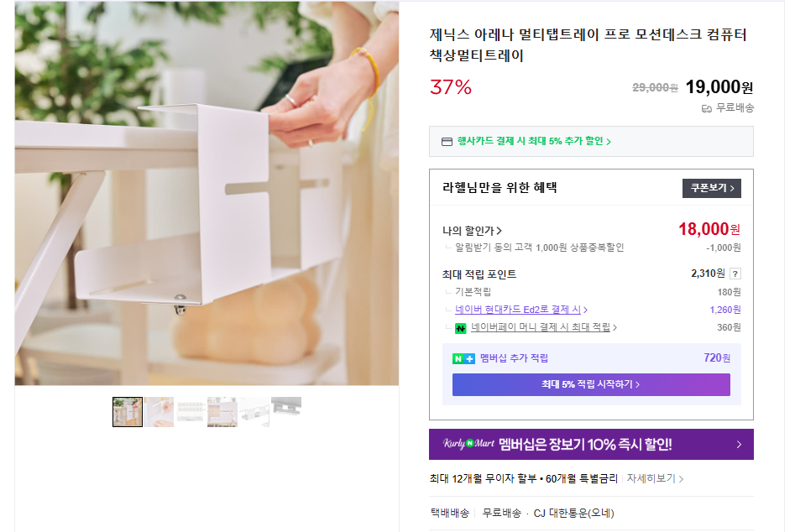Click the card icon in event card banner
Viewport: 795px width, 532px height.
tap(447, 141)
